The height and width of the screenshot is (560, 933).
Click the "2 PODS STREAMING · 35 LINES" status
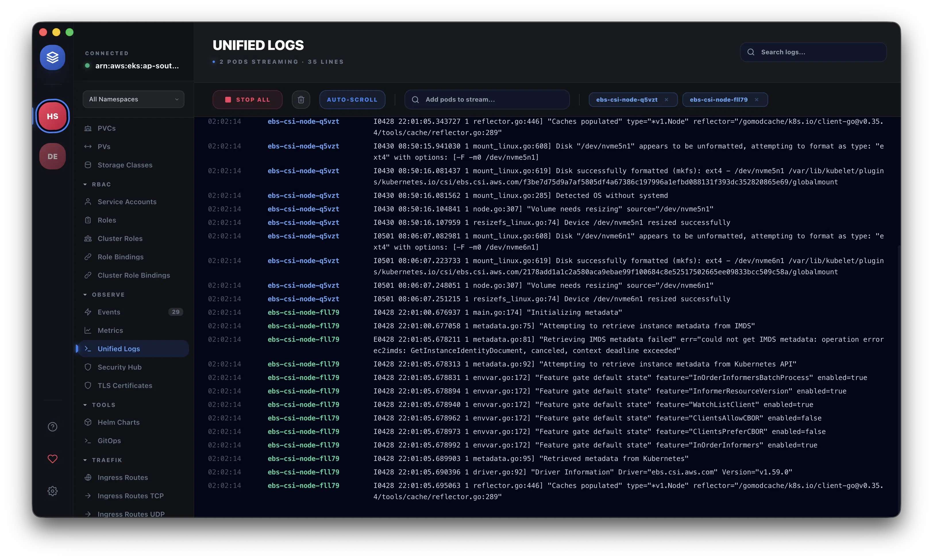pos(282,61)
